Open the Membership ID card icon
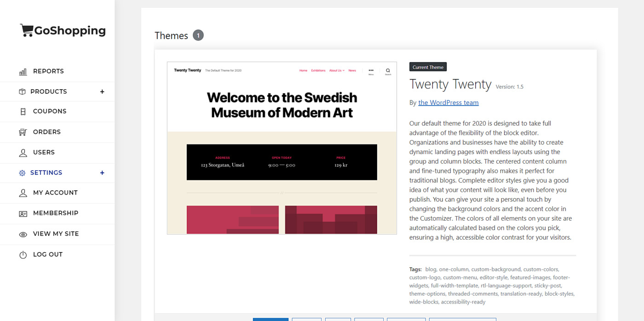 [23, 213]
